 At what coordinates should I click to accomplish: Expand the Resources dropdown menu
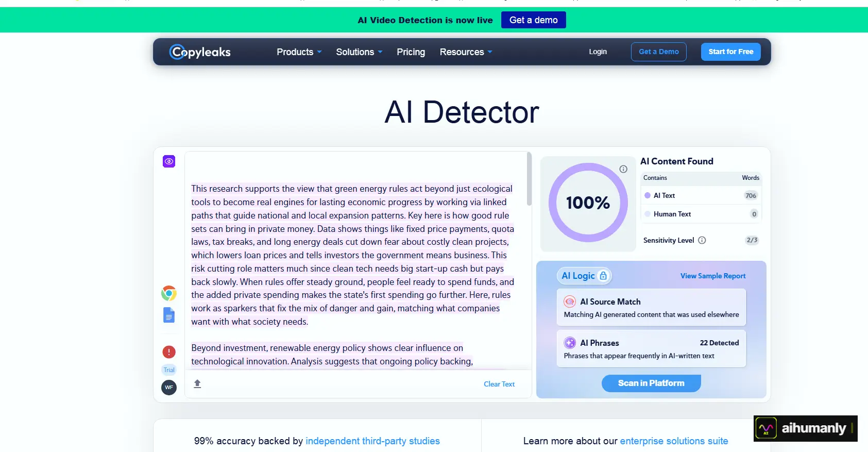tap(466, 52)
